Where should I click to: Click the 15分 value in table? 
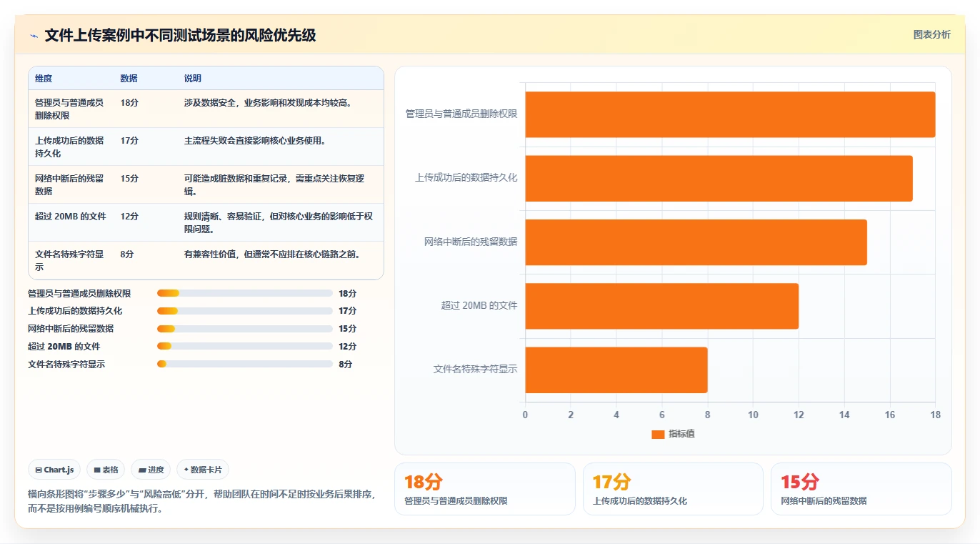[129, 179]
